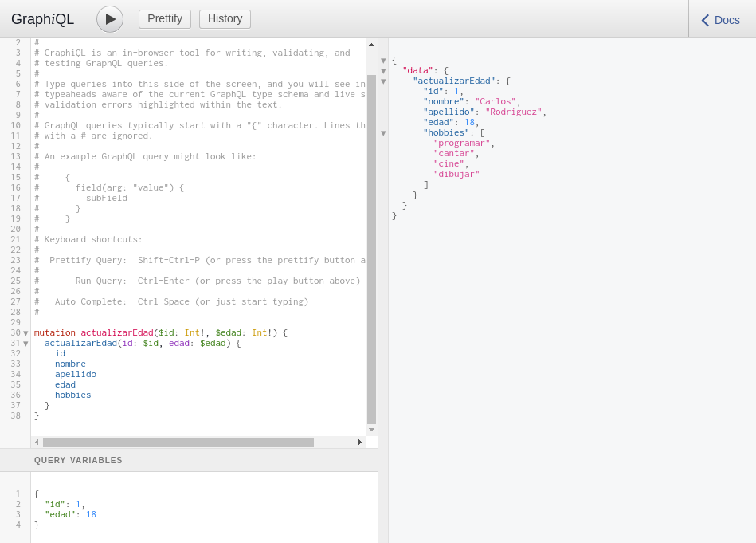Run the query with the play button
The image size is (756, 543).
pos(110,19)
